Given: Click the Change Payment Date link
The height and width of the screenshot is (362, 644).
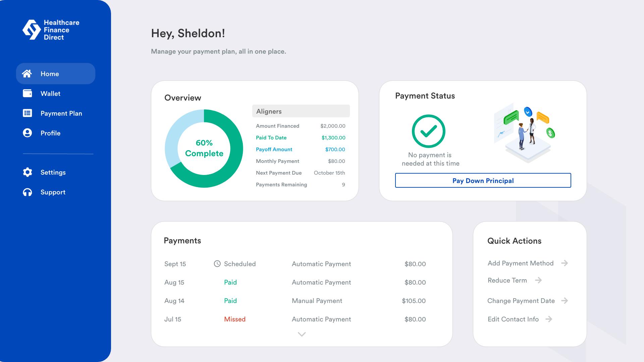Looking at the screenshot, I should [x=521, y=301].
